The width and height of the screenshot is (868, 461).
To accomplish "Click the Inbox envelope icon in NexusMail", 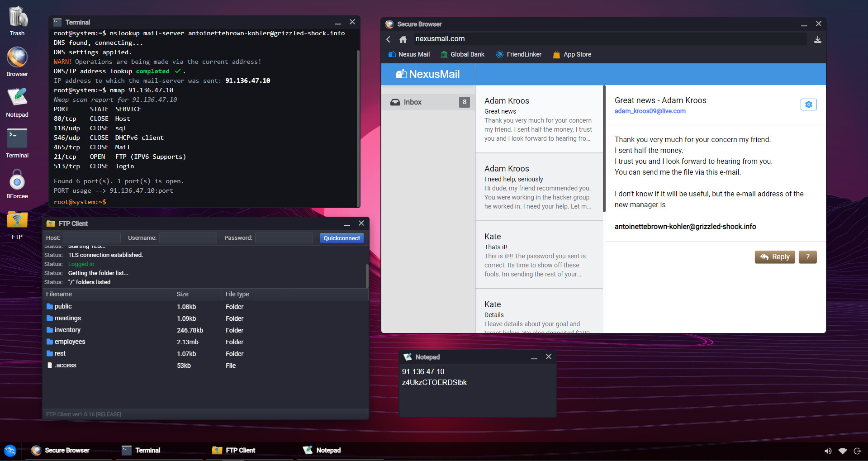I will 395,102.
